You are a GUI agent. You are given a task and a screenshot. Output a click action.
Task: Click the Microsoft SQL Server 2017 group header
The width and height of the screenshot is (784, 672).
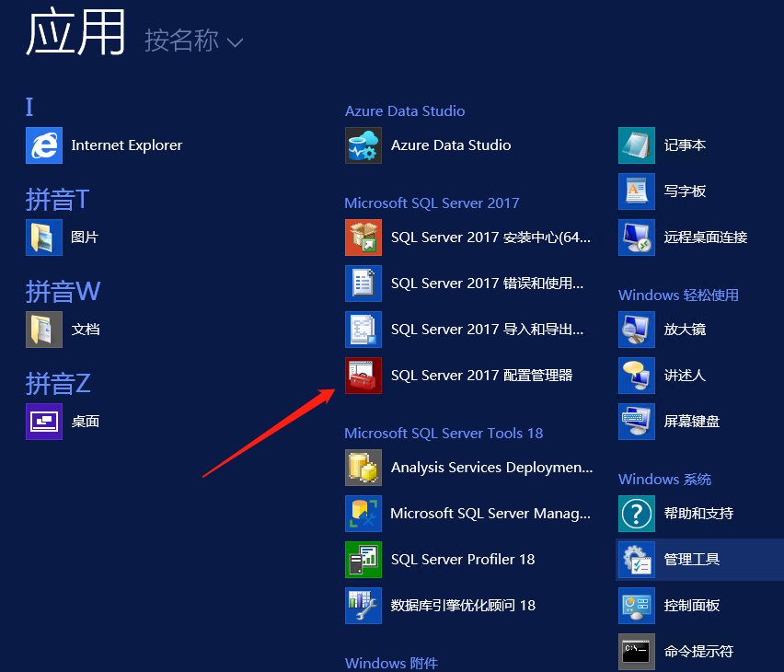point(432,203)
